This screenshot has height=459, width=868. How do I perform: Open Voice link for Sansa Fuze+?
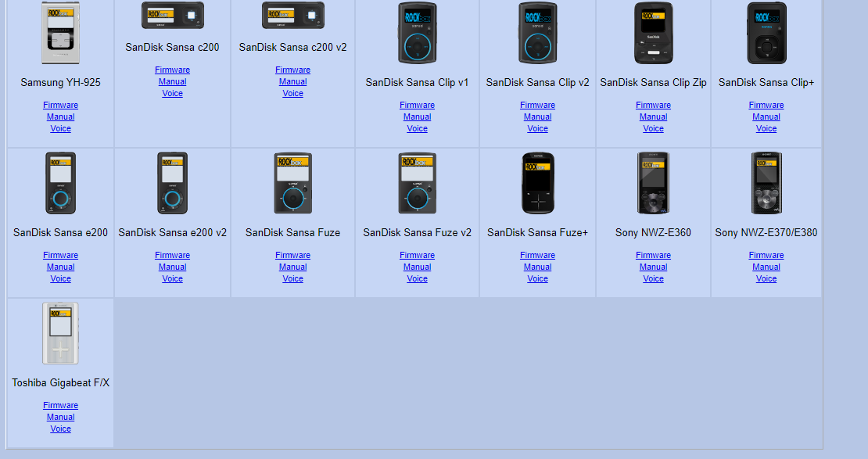(537, 278)
